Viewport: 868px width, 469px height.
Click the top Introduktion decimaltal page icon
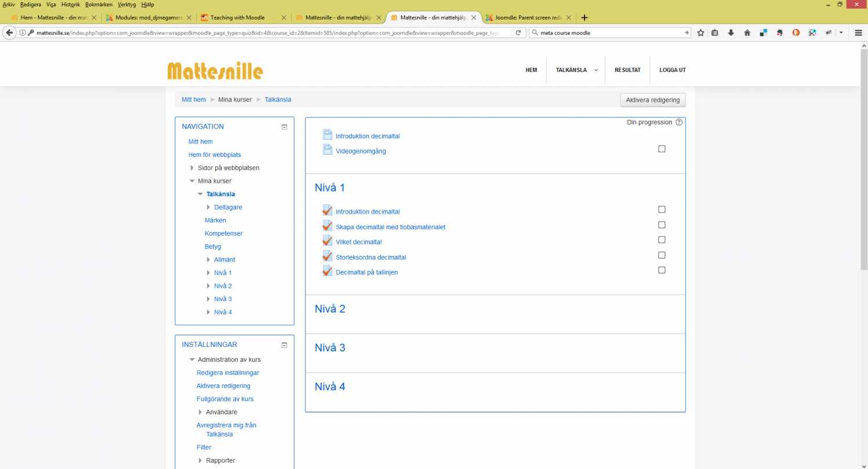pos(328,134)
